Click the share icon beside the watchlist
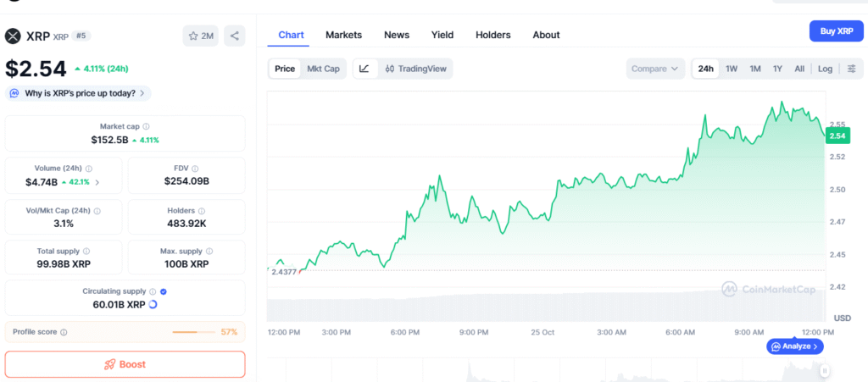This screenshot has width=868, height=382. click(x=235, y=36)
